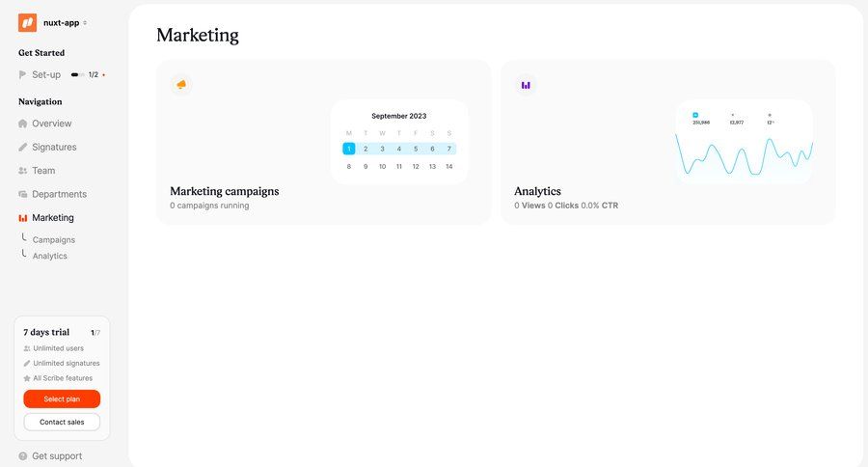Open Get support at sidebar bottom
868x467 pixels.
tap(56, 456)
